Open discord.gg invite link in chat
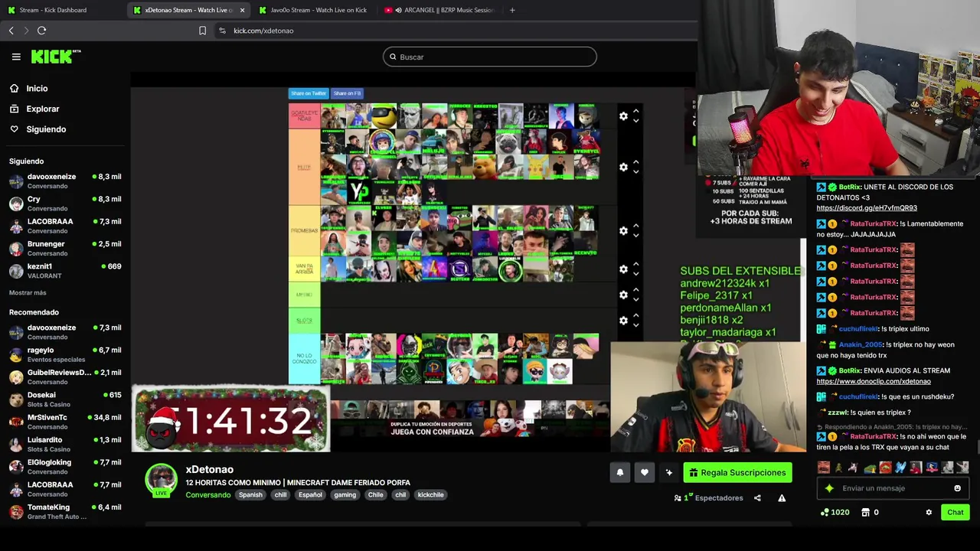The image size is (980, 551). pyautogui.click(x=867, y=208)
